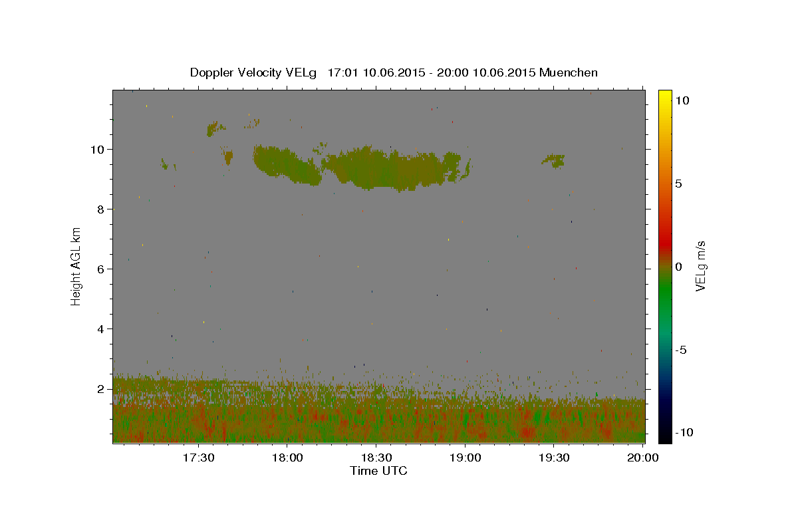This screenshot has width=798, height=532.
Task: Click the colorbar value label 5
Action: 679,184
